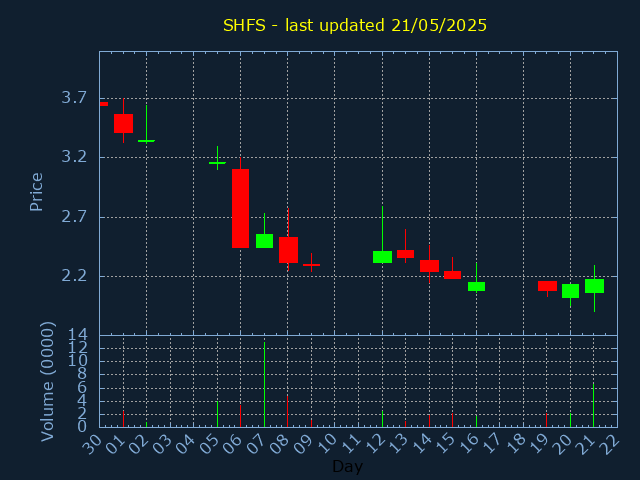Viewport: 640px width, 480px height.
Task: Select the 2.2 price axis label
Action: [x=74, y=276]
